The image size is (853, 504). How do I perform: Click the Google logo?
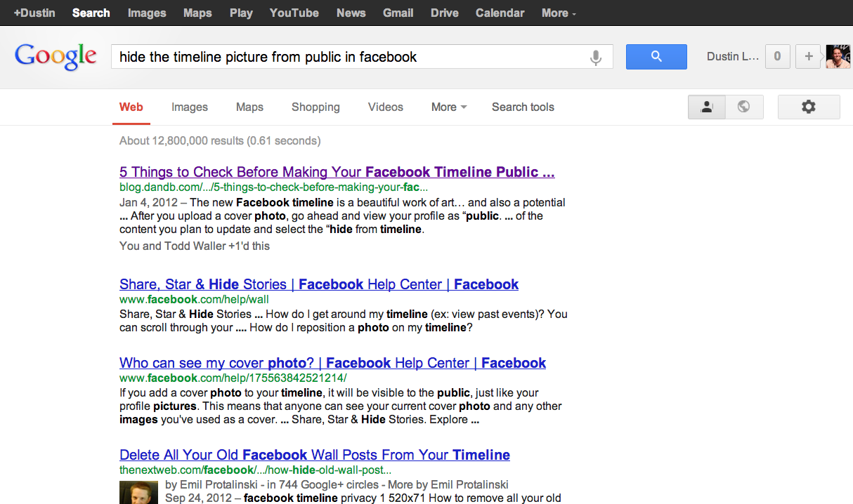56,56
